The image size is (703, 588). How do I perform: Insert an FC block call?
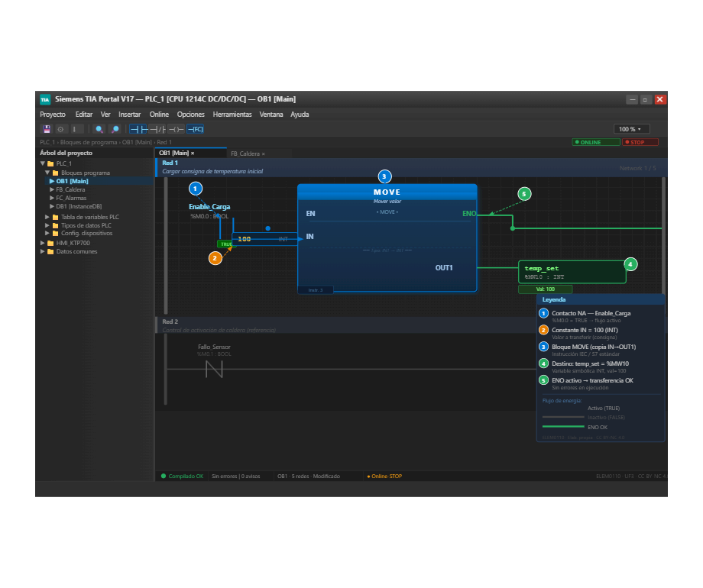point(195,129)
